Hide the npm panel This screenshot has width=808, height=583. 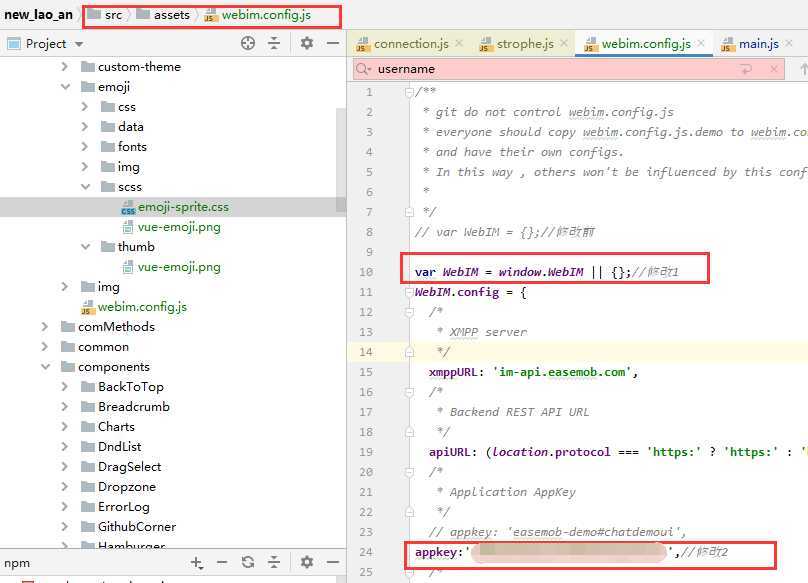pyautogui.click(x=333, y=562)
